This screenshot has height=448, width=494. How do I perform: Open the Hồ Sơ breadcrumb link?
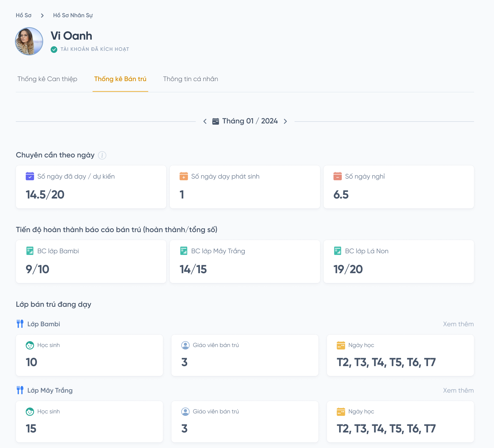tap(24, 15)
